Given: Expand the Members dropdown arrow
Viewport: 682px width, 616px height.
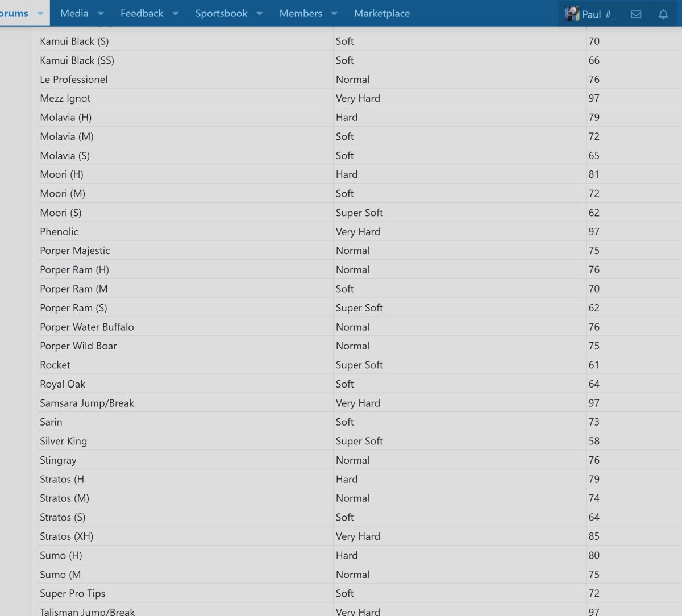Looking at the screenshot, I should [x=334, y=14].
